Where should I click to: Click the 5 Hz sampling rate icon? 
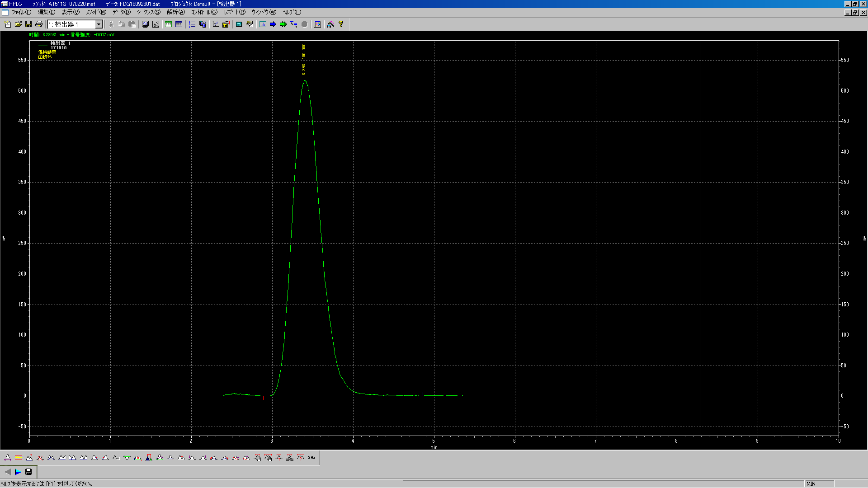pyautogui.click(x=311, y=458)
